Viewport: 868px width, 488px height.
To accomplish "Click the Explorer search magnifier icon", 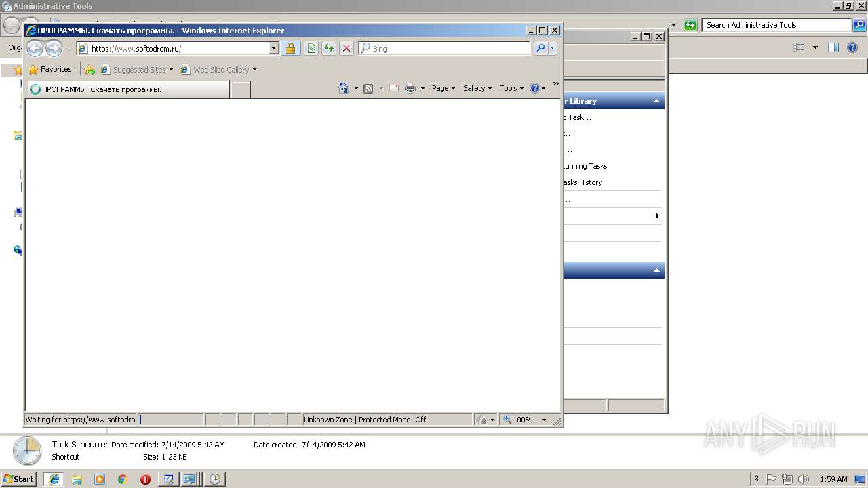I will point(859,25).
